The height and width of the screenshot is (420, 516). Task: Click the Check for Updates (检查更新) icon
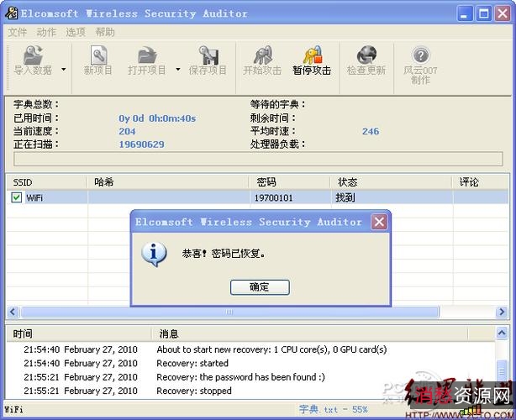[366, 60]
